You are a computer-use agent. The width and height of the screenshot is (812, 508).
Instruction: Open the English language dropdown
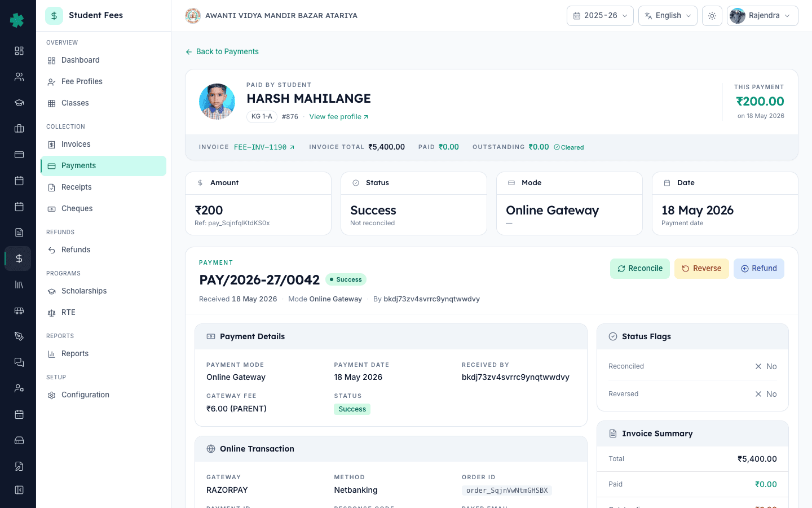(668, 16)
